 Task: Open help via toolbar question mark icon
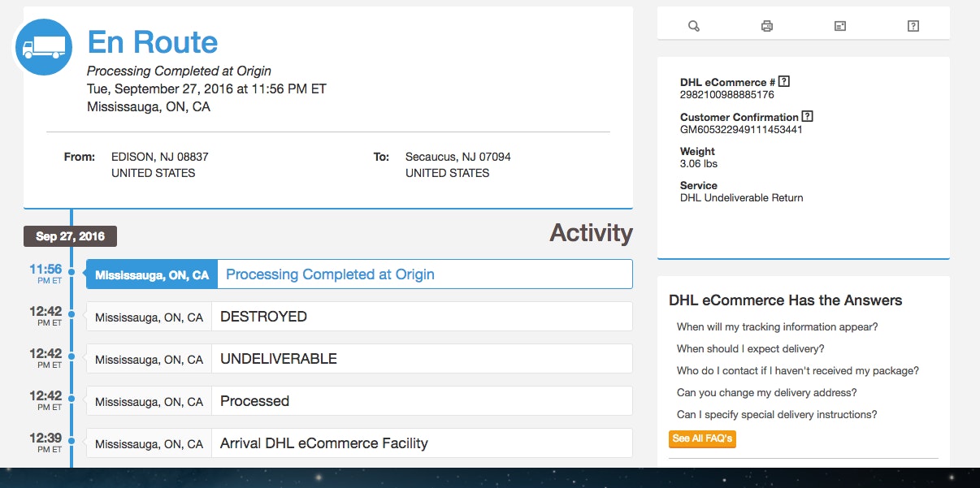pos(913,26)
